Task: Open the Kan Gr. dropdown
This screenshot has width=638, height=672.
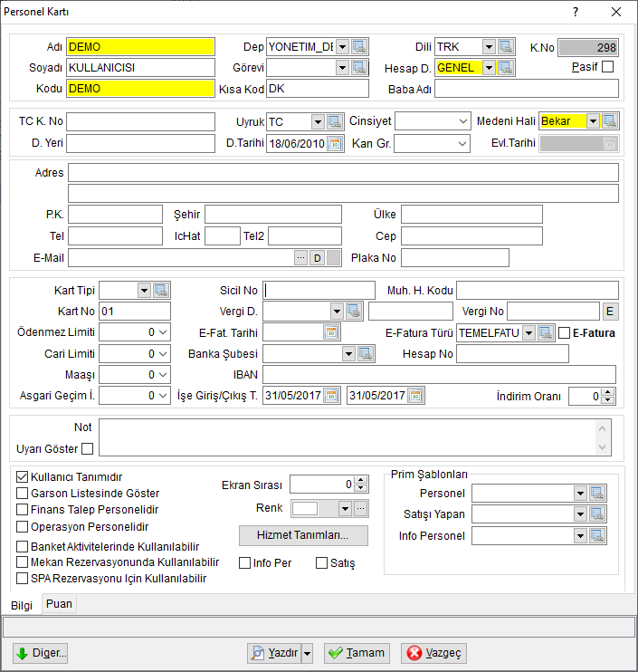Action: (x=462, y=144)
